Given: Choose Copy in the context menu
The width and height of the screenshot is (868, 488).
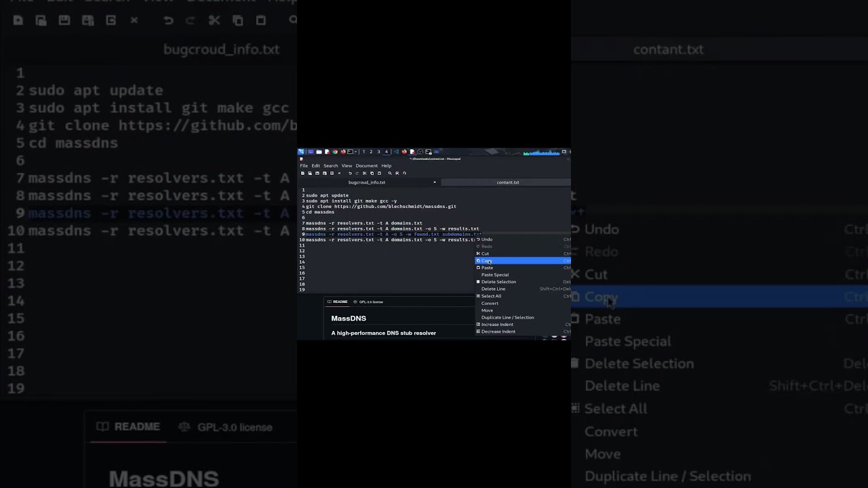Looking at the screenshot, I should pos(522,261).
